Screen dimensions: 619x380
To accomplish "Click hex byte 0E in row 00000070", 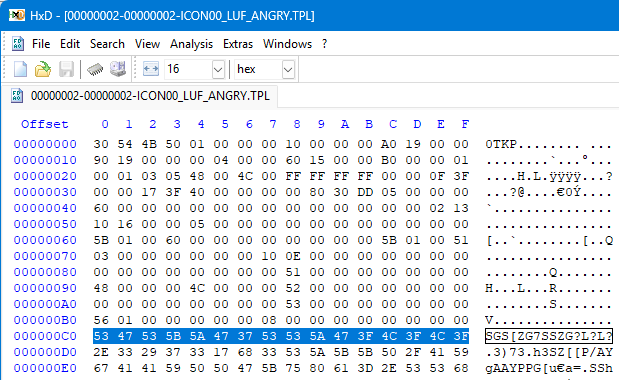I will [293, 256].
